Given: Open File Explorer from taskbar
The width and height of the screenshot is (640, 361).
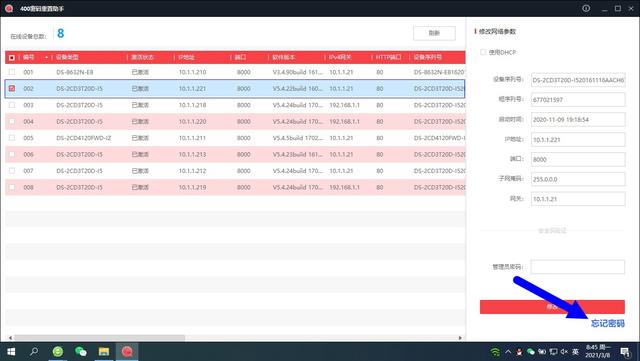Looking at the screenshot, I should click(x=104, y=352).
